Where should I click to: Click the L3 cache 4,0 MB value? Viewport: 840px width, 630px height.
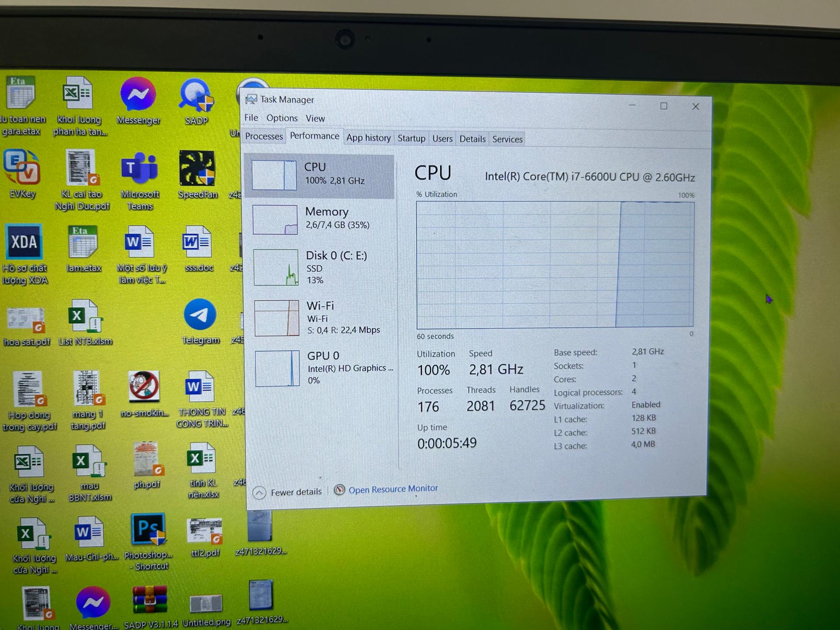(643, 444)
